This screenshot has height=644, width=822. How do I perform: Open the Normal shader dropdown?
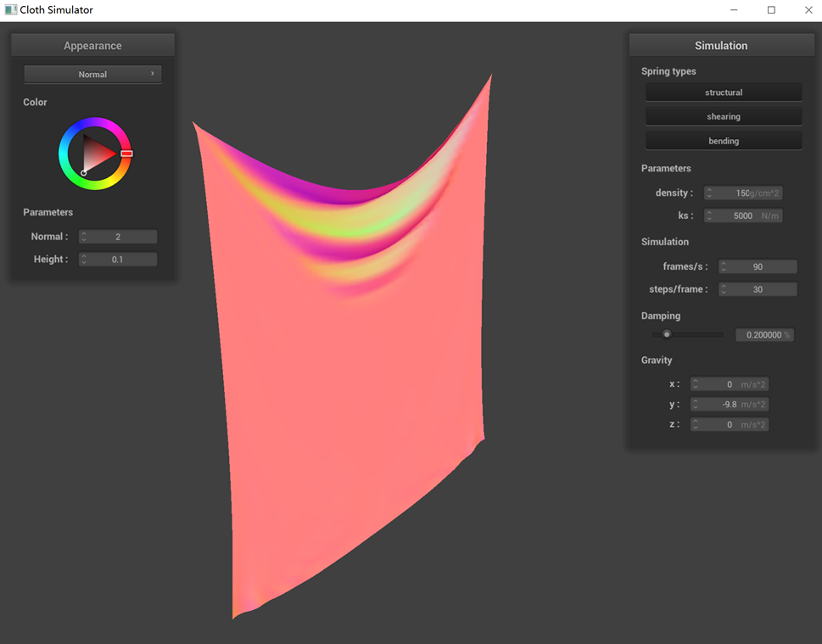[92, 75]
